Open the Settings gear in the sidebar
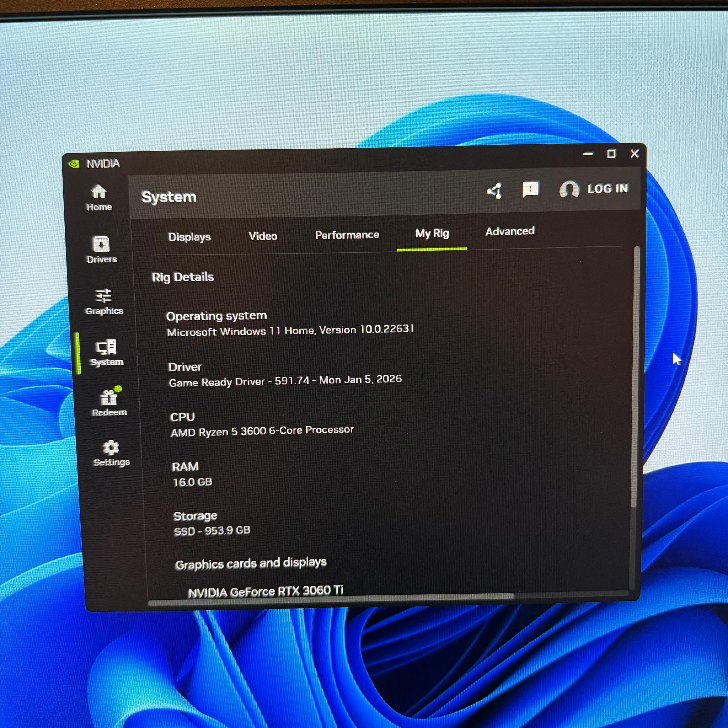The height and width of the screenshot is (728, 728). [x=111, y=453]
